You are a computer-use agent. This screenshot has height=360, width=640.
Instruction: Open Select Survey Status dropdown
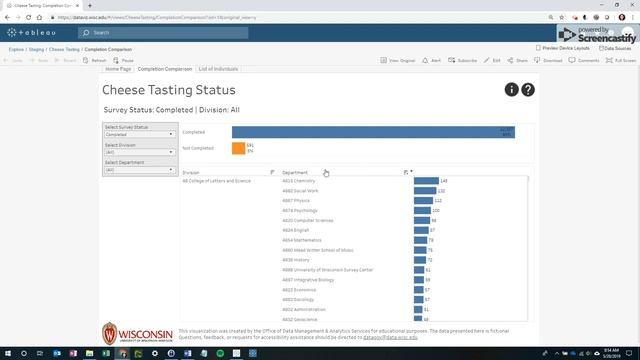(x=140, y=134)
